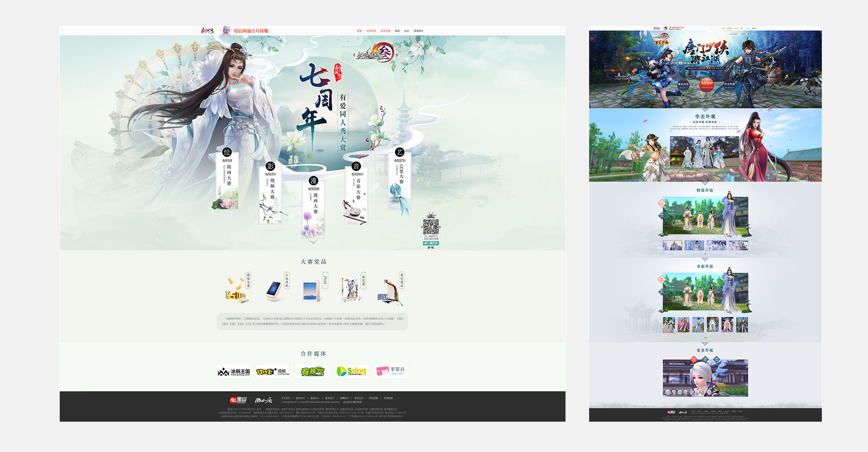Select 安全 in the top navigation

pyautogui.click(x=406, y=31)
